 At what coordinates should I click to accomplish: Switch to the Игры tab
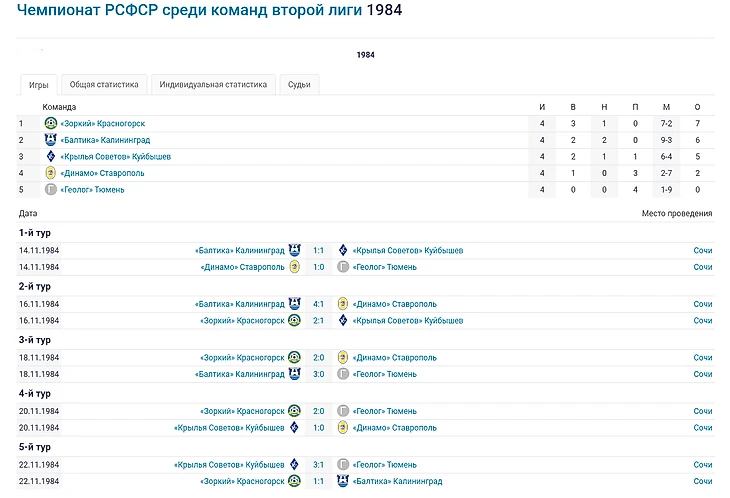click(39, 85)
